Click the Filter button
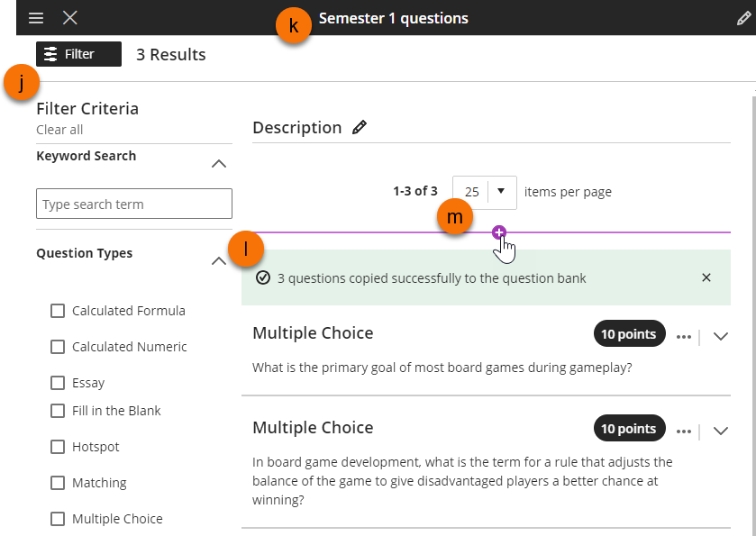 point(78,54)
